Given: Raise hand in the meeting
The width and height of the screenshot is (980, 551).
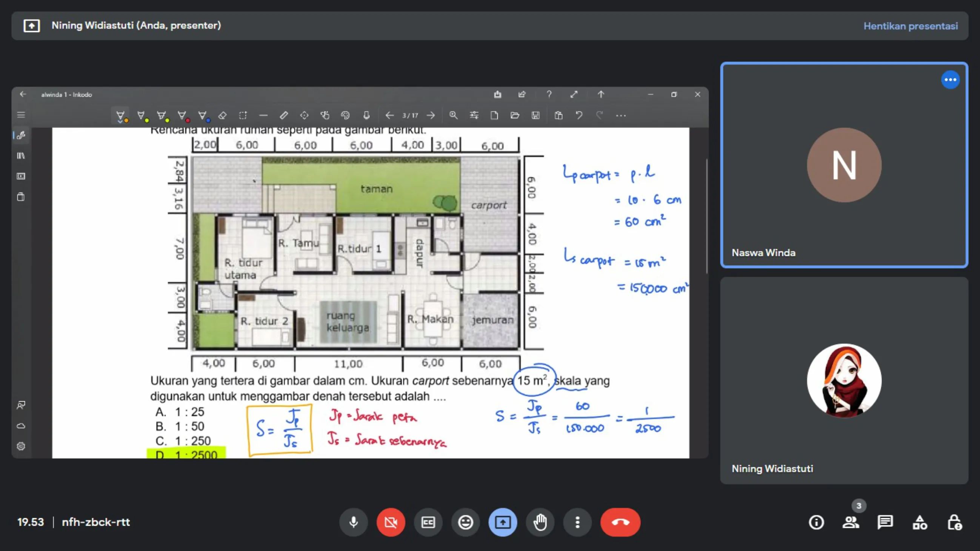Looking at the screenshot, I should [540, 522].
